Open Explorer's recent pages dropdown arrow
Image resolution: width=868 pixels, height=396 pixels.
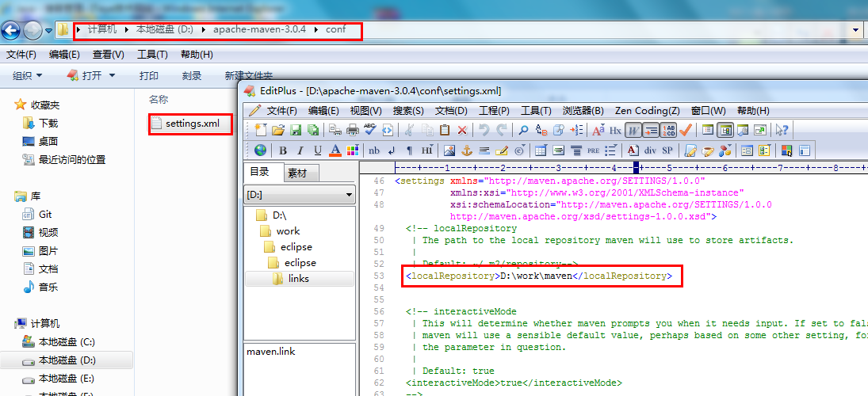tap(48, 30)
